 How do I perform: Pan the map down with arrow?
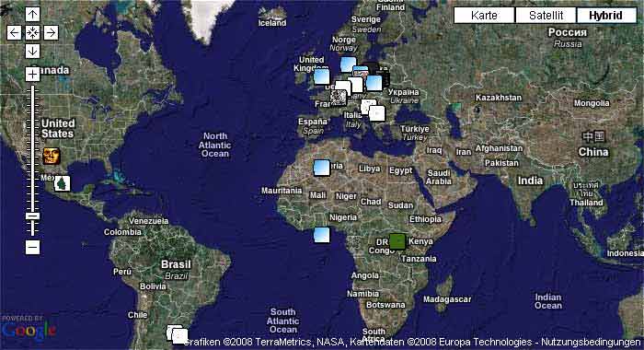tap(32, 52)
